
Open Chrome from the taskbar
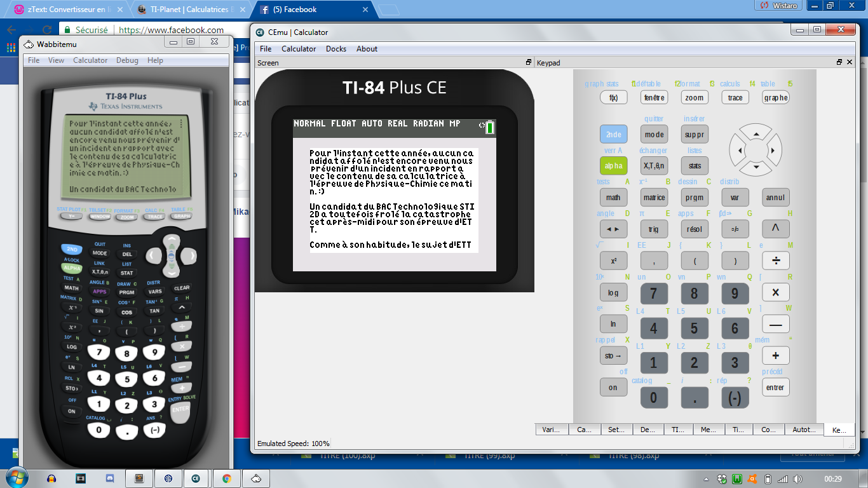tap(226, 478)
